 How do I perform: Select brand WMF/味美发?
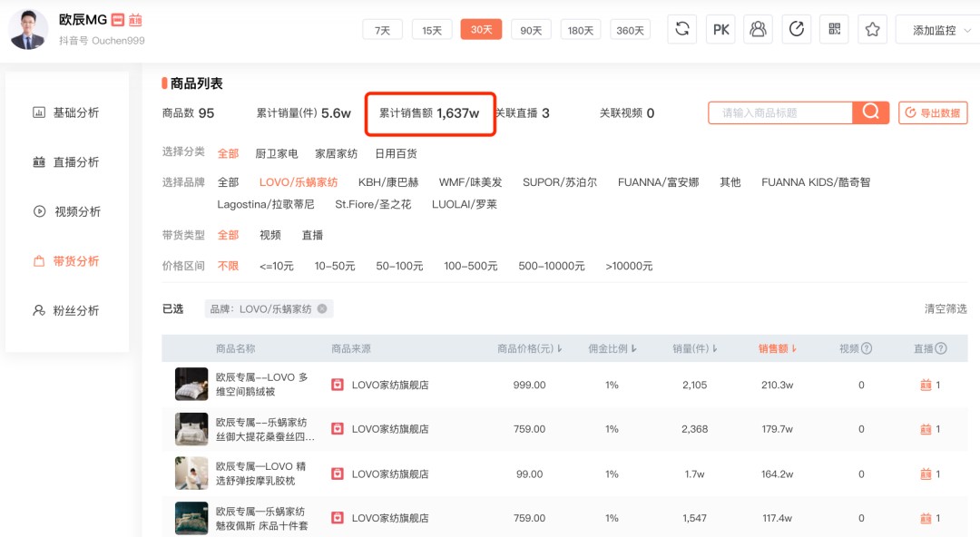tap(471, 182)
